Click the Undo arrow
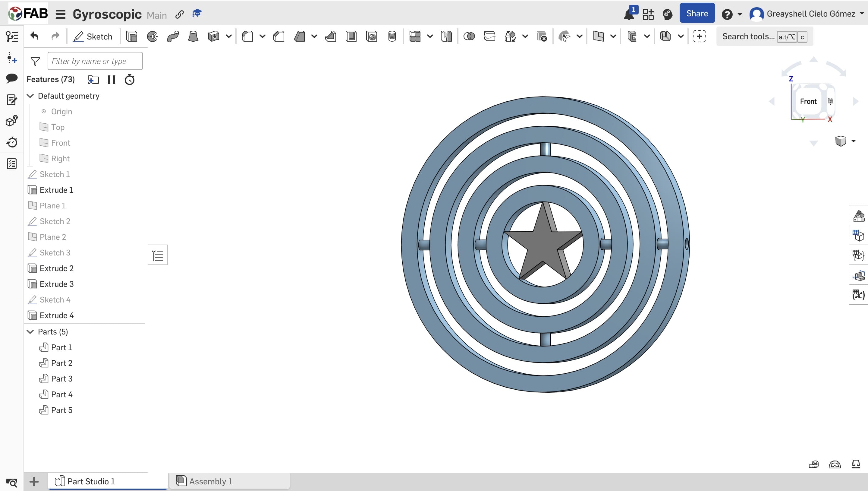 (x=34, y=36)
